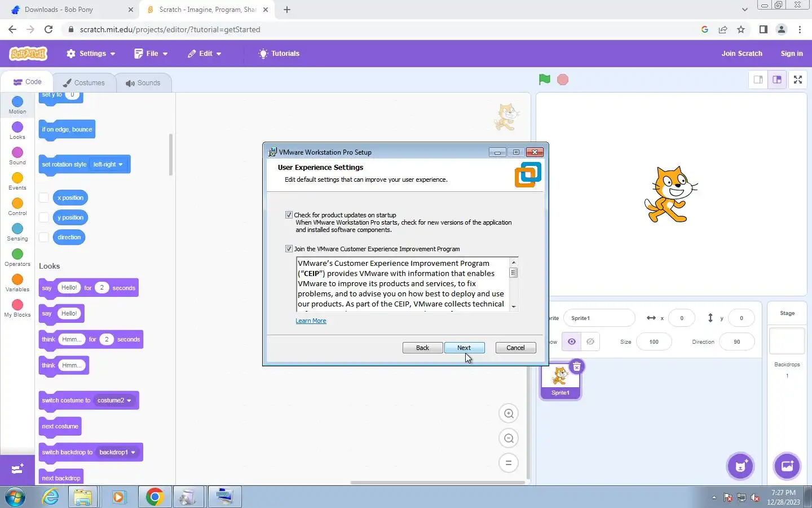Select the My Blocks category
The height and width of the screenshot is (508, 812).
click(x=17, y=308)
